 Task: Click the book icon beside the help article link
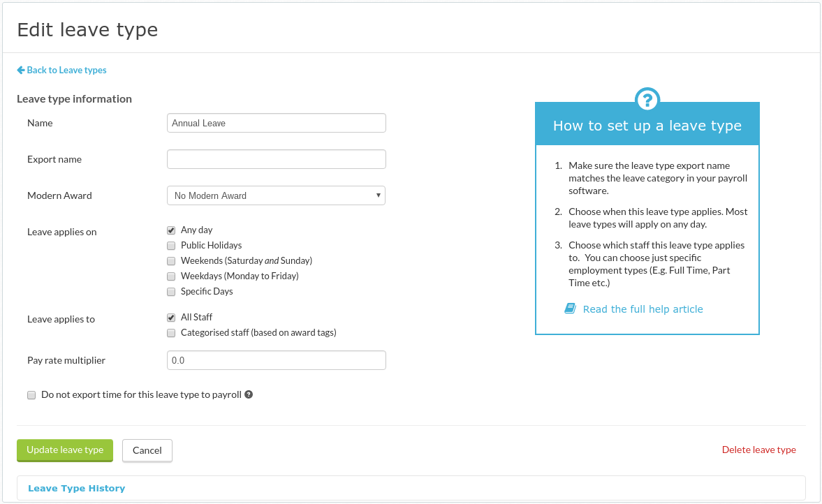pos(571,308)
